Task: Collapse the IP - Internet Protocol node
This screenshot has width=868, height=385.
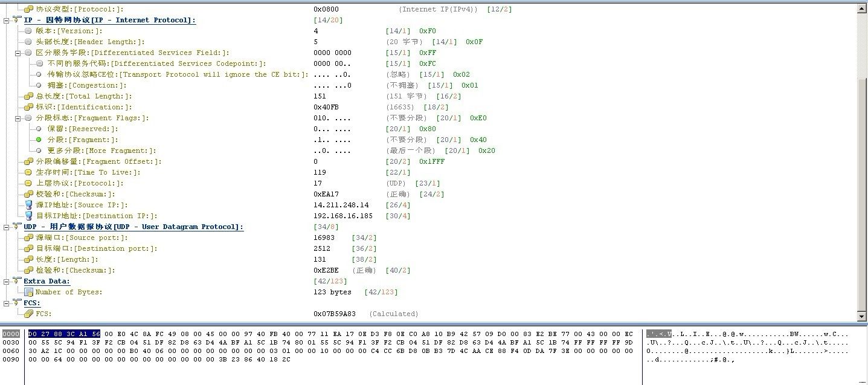Action: [x=6, y=20]
